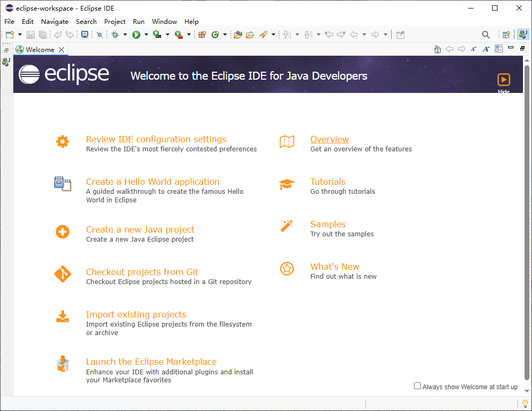Open the File menu
The width and height of the screenshot is (532, 411).
click(x=9, y=21)
